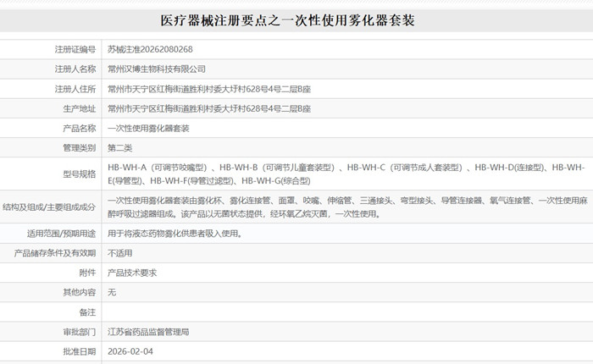Open the 产品技术要求 attachment text

coord(132,273)
